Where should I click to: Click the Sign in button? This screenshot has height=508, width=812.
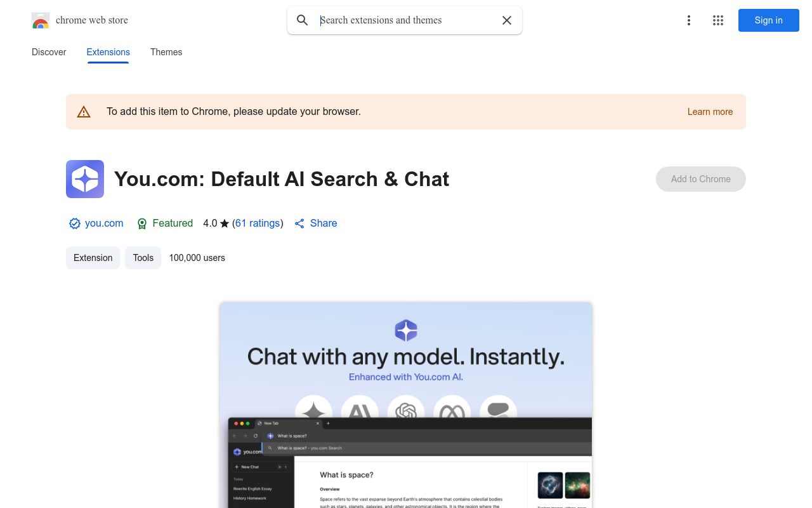click(769, 20)
